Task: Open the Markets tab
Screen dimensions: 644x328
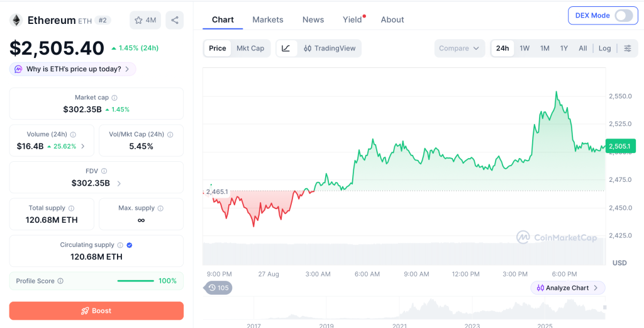Action: coord(268,20)
